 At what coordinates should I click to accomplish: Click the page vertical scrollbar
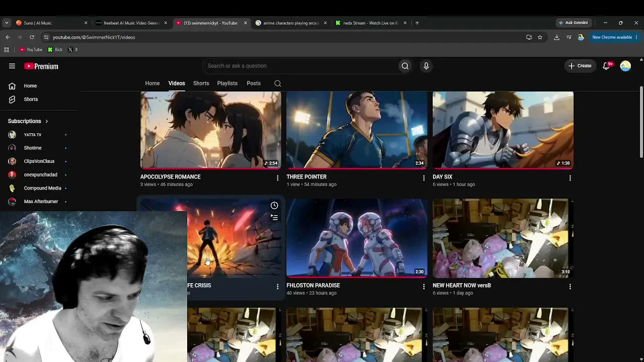(x=641, y=123)
